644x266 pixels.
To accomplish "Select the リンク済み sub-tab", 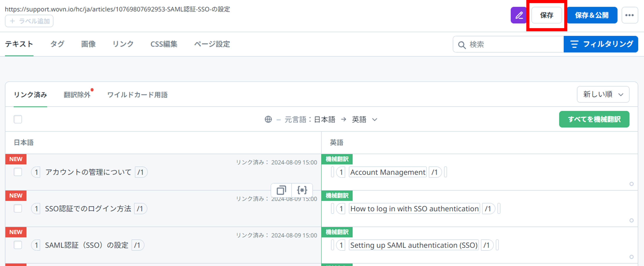I will [30, 95].
